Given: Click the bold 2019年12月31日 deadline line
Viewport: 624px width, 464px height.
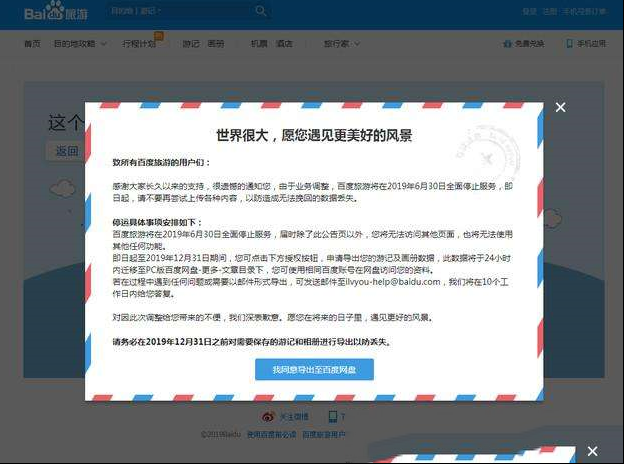Looking at the screenshot, I should (252, 341).
